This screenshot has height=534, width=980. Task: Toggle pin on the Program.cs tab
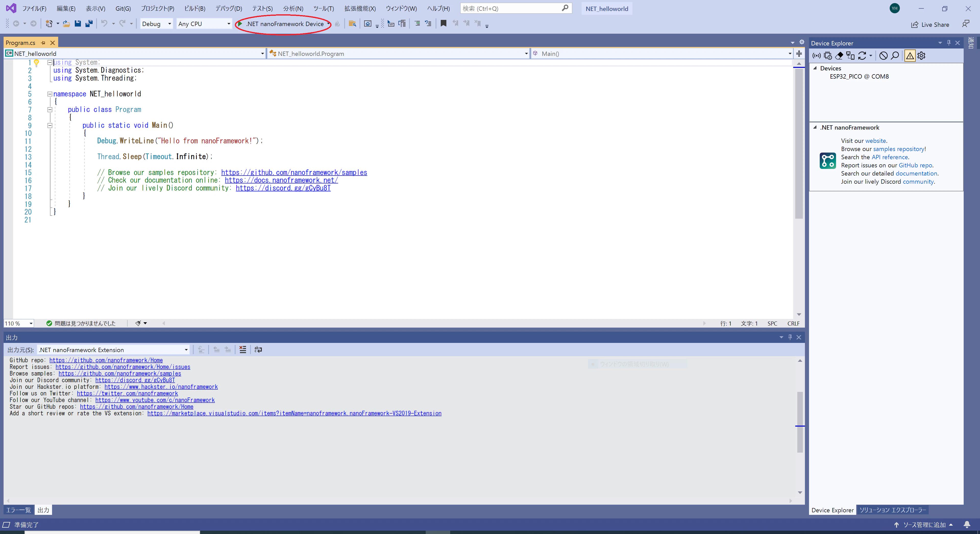click(x=43, y=43)
